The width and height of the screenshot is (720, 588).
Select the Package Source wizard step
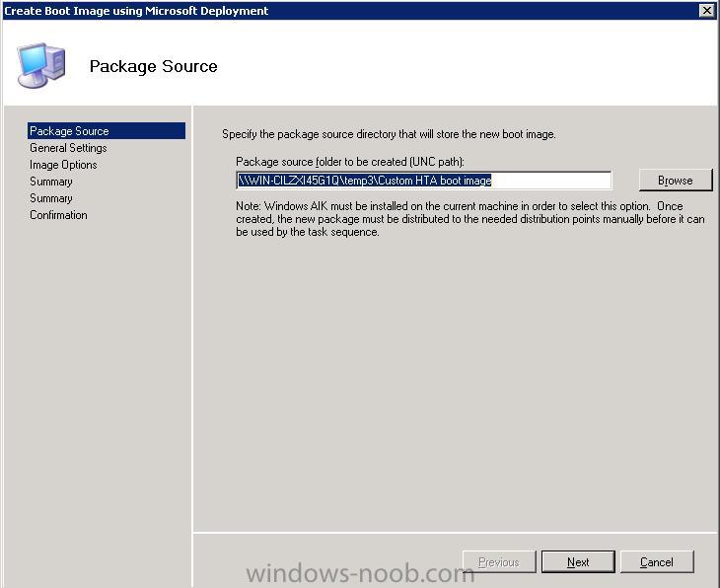pyautogui.click(x=107, y=131)
